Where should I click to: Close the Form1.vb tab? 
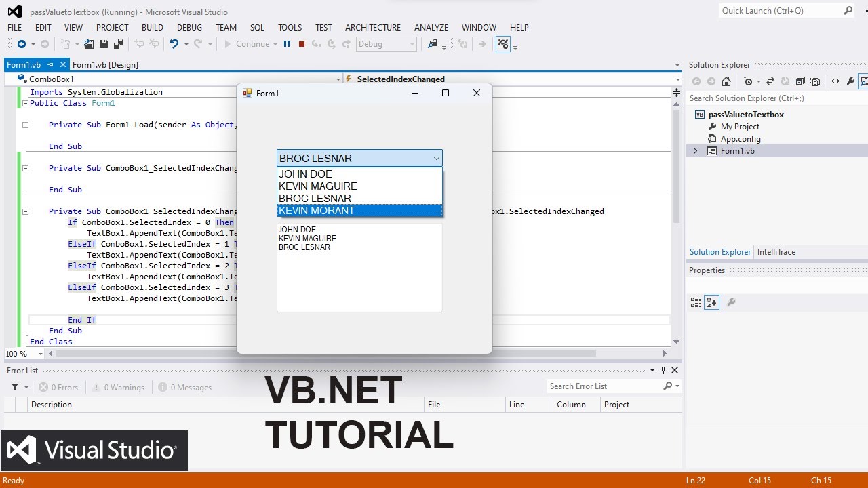tap(63, 65)
